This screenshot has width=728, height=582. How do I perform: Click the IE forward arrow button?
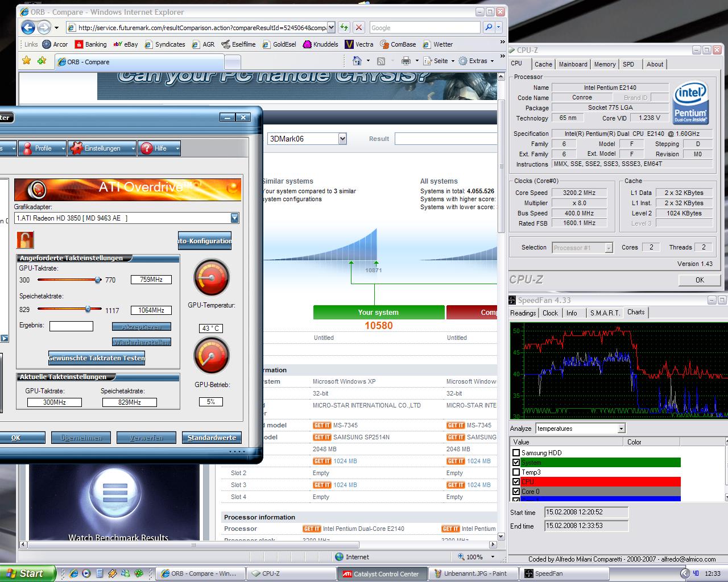(44, 27)
